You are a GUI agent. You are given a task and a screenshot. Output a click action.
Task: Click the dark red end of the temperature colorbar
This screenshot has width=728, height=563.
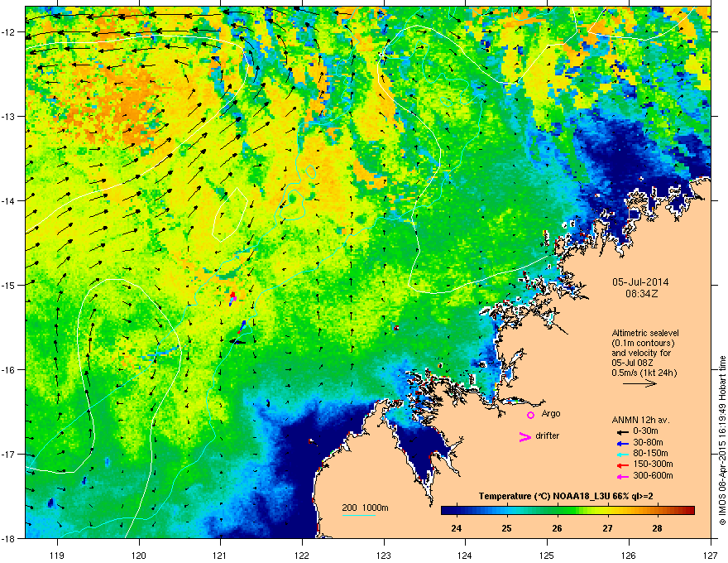[691, 510]
